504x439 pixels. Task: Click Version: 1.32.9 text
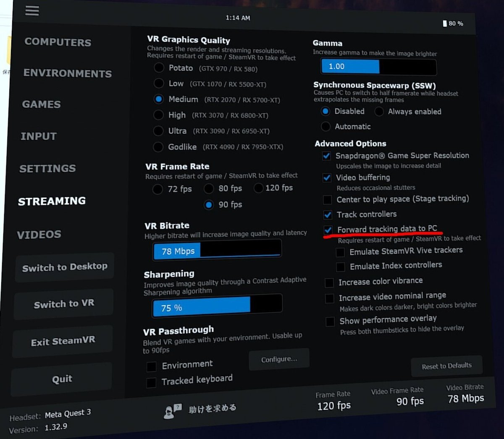pos(38,428)
